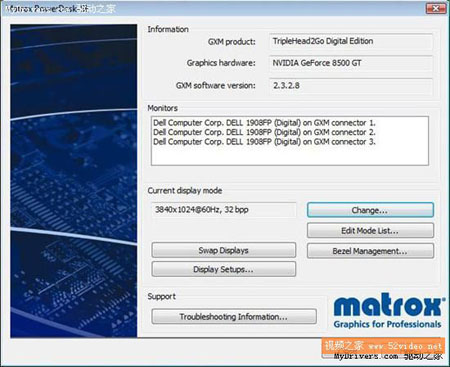Click the Change... display mode button
Screen dimensions: 450x367
click(x=370, y=210)
